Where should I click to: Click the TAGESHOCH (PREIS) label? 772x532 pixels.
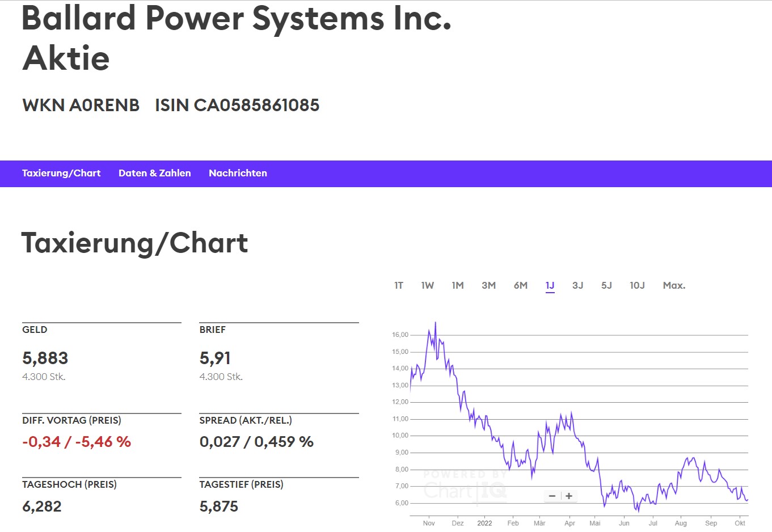69,485
